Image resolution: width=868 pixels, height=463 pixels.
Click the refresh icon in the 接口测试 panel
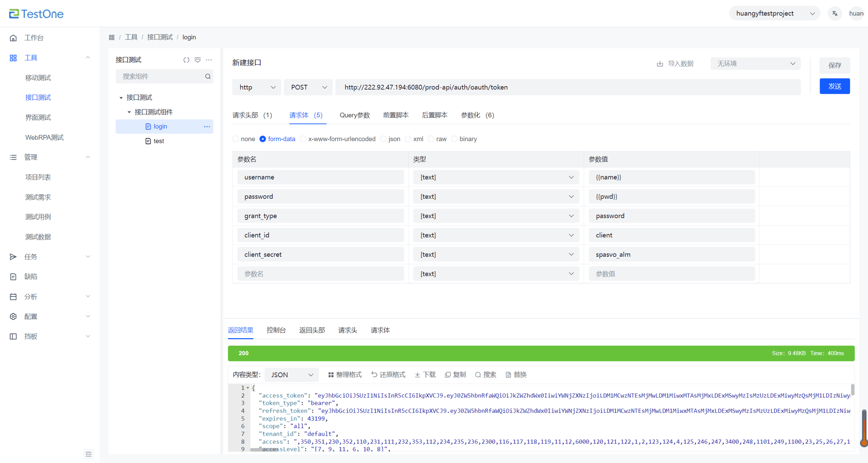coord(186,60)
